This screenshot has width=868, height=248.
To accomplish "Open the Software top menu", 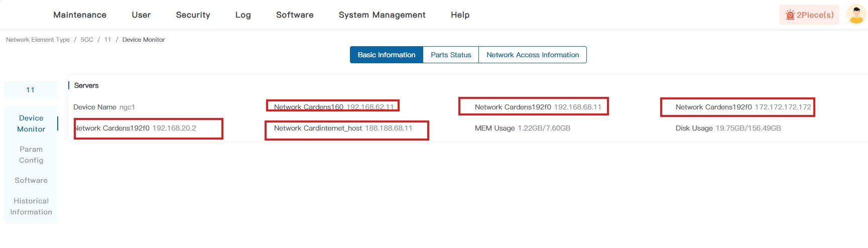I will click(x=295, y=15).
